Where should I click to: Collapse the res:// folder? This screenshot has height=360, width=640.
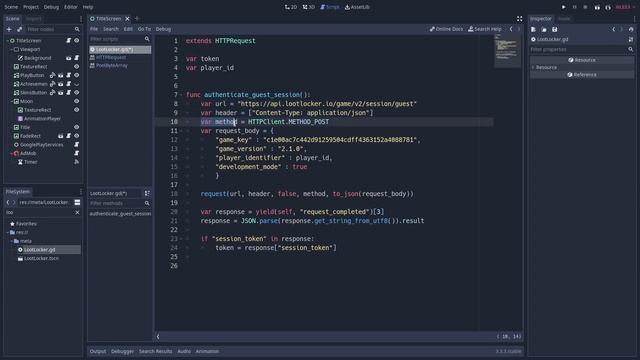point(8,232)
